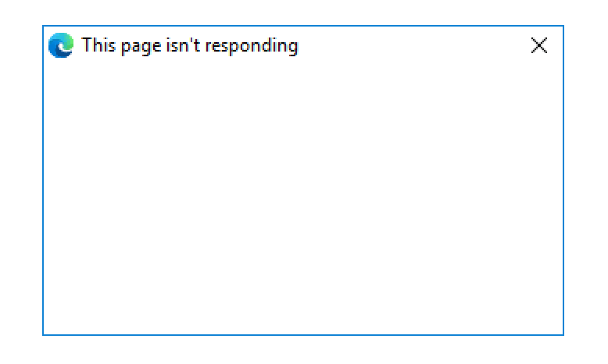Click the X icon at title bar end
The height and width of the screenshot is (364, 608).
[539, 45]
